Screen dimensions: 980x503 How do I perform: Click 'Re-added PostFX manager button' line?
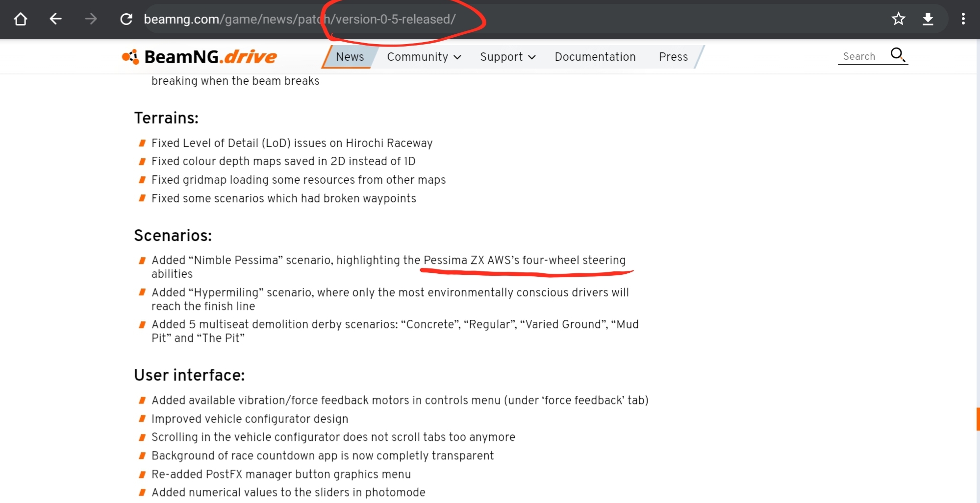pos(281,474)
